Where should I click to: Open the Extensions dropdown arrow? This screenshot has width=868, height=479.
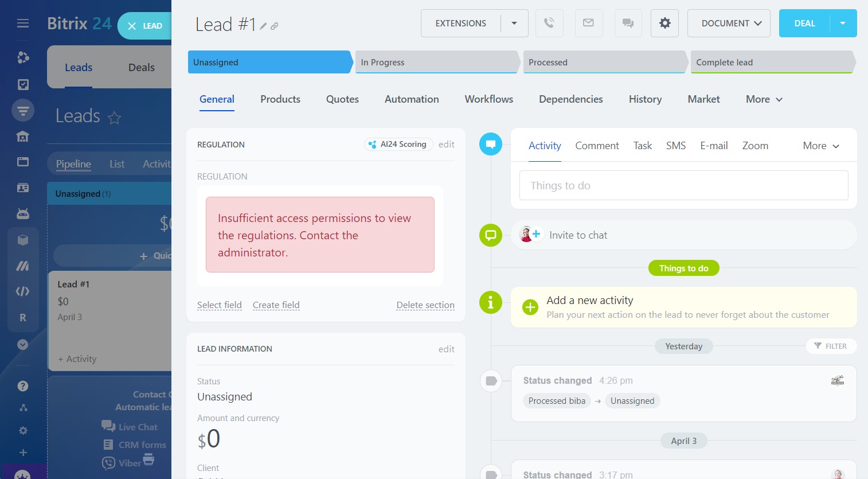(x=514, y=24)
